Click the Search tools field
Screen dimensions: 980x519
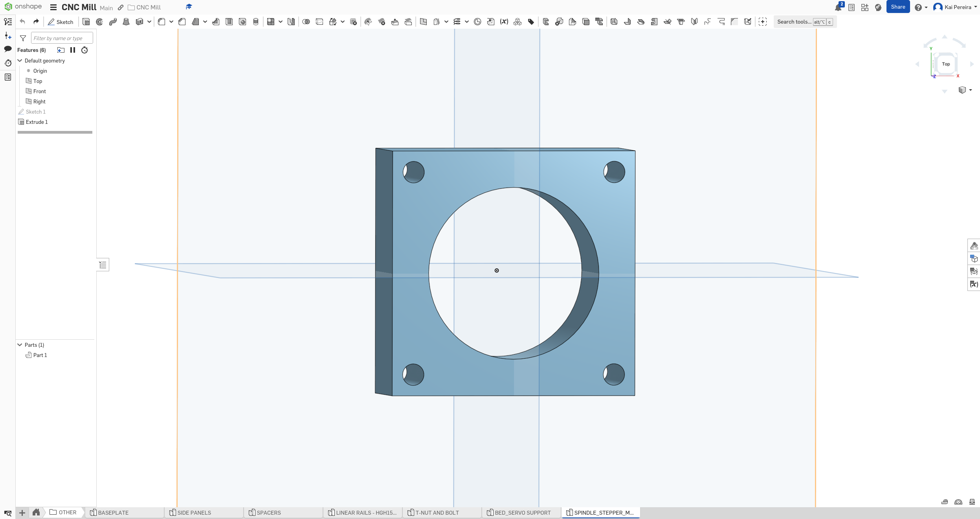pyautogui.click(x=805, y=22)
